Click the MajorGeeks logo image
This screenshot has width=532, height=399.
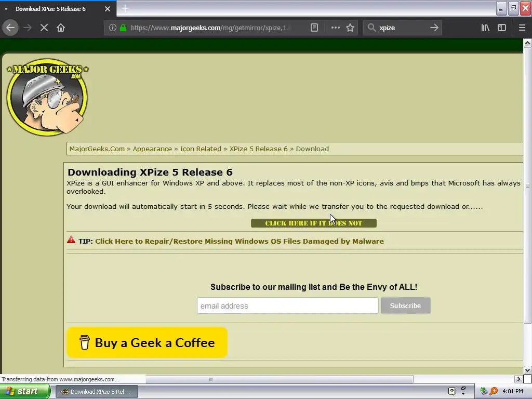(x=47, y=97)
